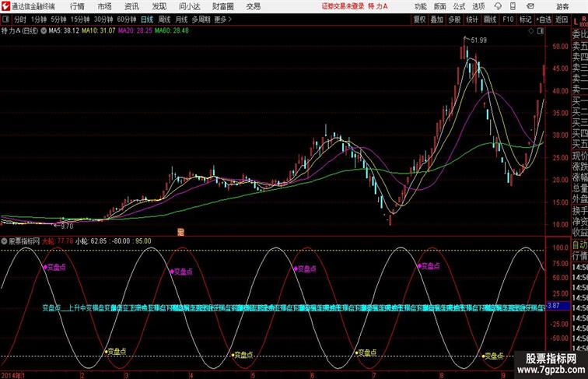Open the 公式 menu
The width and height of the screenshot is (588, 379).
point(459,6)
